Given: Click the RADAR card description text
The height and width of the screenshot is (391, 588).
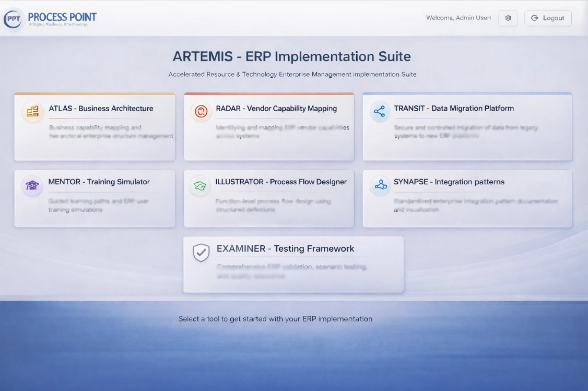Looking at the screenshot, I should click(x=283, y=132).
